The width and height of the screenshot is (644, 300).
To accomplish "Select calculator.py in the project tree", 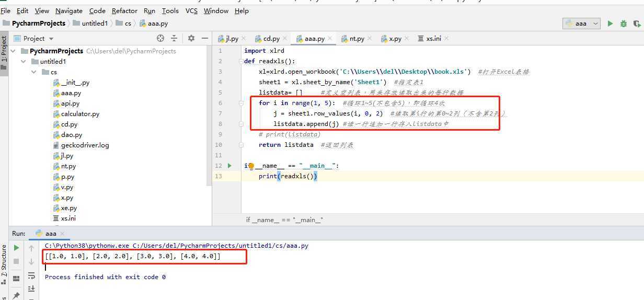I will 80,114.
